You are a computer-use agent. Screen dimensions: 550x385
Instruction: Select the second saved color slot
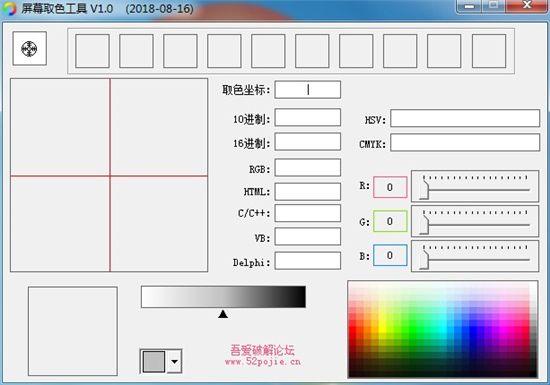136,51
